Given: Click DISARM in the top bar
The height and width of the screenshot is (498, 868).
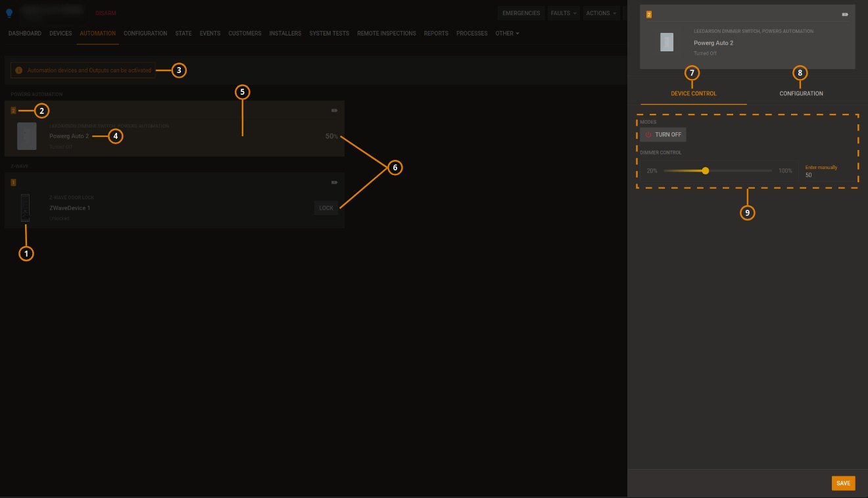Looking at the screenshot, I should 105,12.
